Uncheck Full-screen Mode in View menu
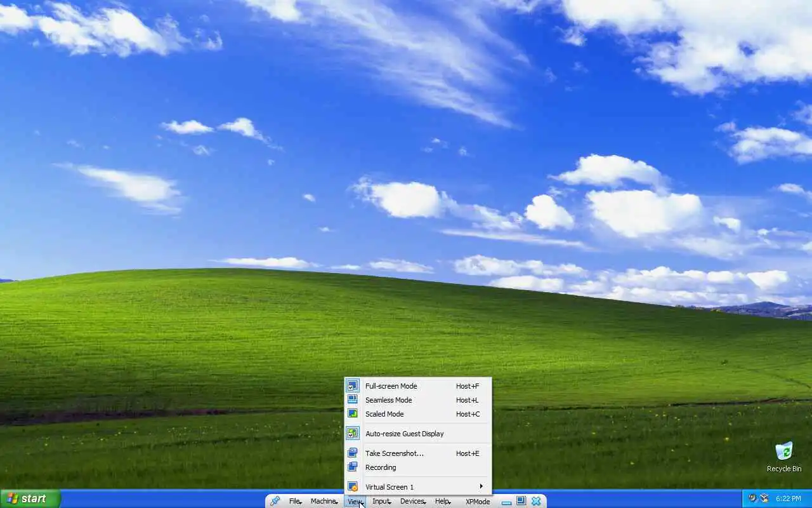The width and height of the screenshot is (812, 508). tap(418, 386)
